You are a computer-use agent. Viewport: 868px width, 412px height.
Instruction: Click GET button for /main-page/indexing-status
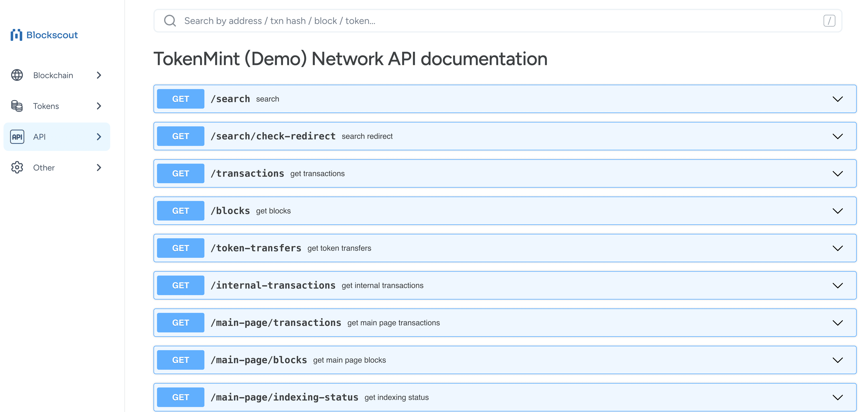tap(181, 398)
